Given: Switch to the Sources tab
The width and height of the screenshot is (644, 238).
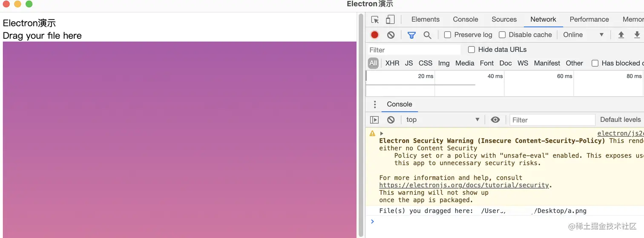Looking at the screenshot, I should tap(504, 20).
